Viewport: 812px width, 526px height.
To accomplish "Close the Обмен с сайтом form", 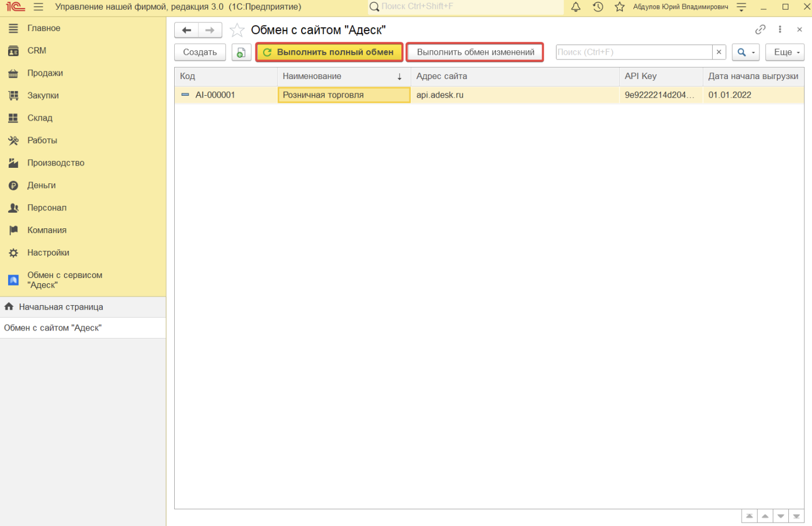I will (799, 29).
